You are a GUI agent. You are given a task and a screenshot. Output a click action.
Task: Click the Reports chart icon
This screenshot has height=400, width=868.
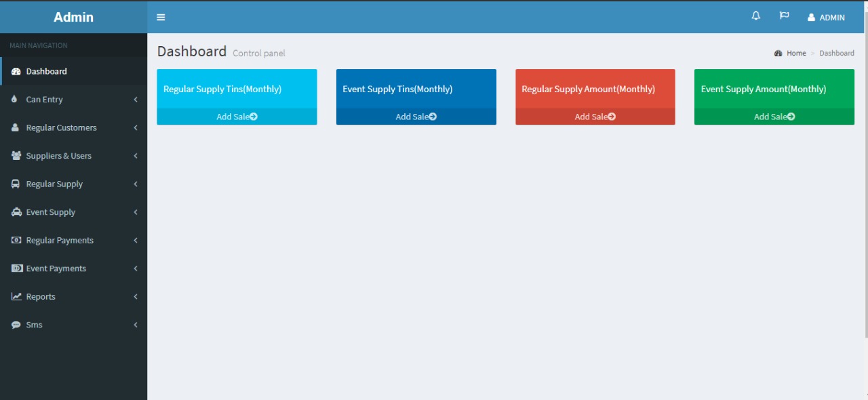[x=16, y=296]
